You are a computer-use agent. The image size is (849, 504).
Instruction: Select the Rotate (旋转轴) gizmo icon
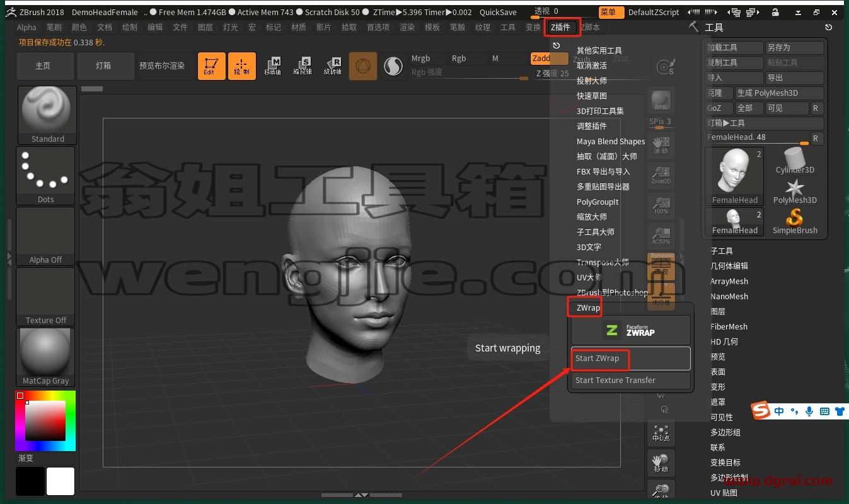point(333,66)
